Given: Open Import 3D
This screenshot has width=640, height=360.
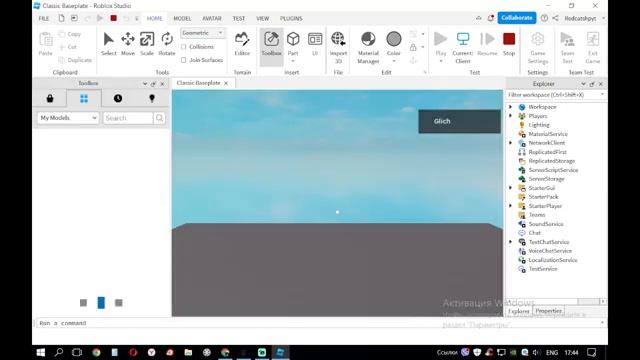Looking at the screenshot, I should click(338, 47).
